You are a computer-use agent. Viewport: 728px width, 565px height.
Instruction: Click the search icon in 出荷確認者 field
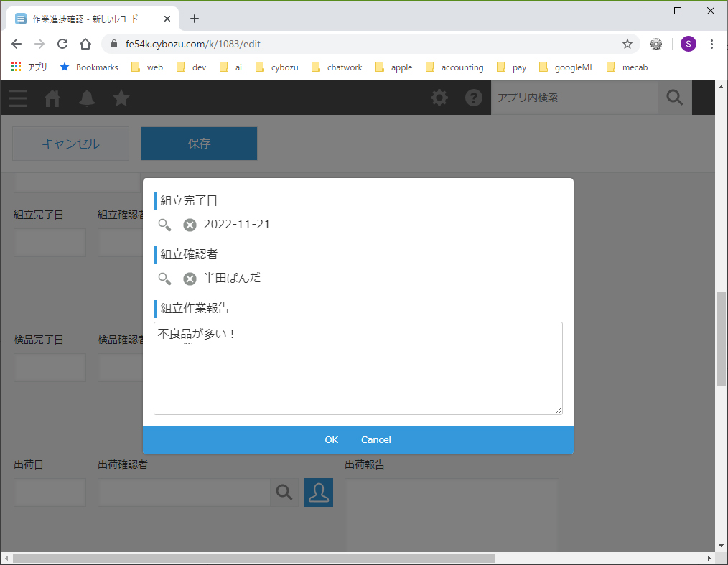coord(284,492)
